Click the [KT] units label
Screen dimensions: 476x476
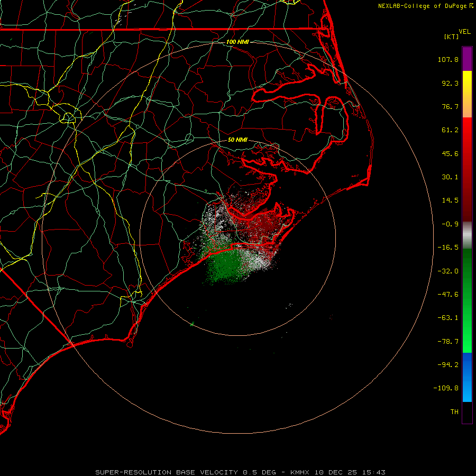click(x=452, y=36)
